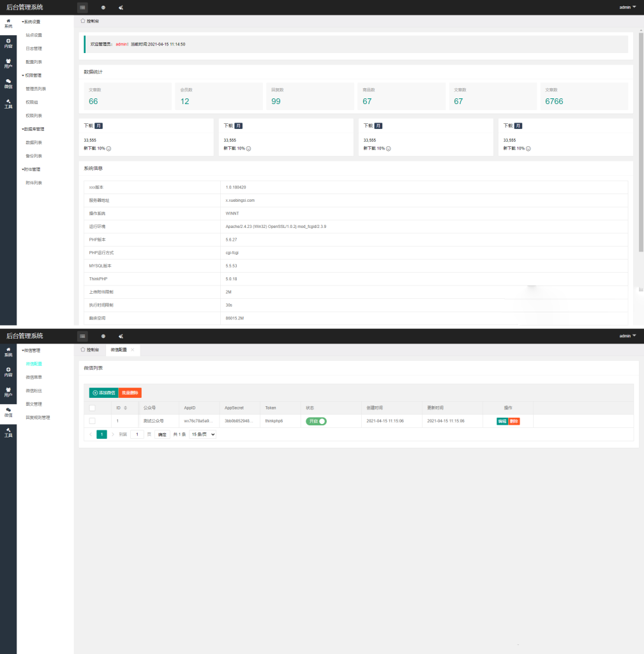The image size is (644, 654).
Task: Open the 15 条/页 page size dropdown
Action: [202, 434]
